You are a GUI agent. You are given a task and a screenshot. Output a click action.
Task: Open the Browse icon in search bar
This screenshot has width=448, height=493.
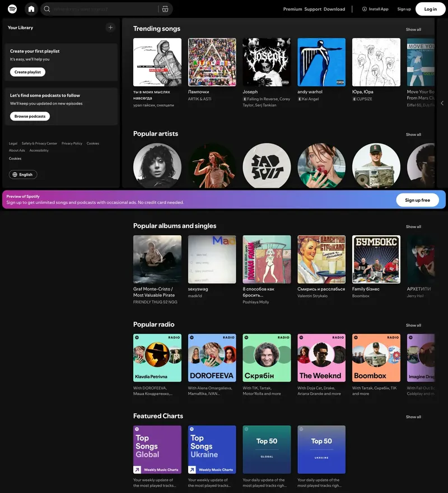coord(165,9)
